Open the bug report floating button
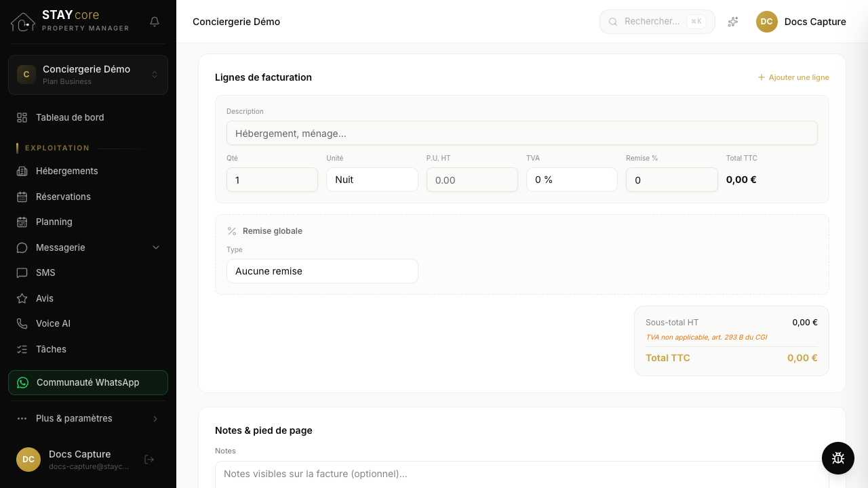Viewport: 868px width, 488px height. [x=838, y=458]
